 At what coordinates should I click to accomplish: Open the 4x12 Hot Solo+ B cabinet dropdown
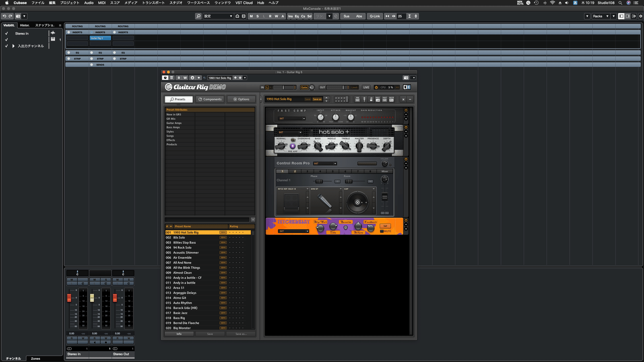coord(293,189)
